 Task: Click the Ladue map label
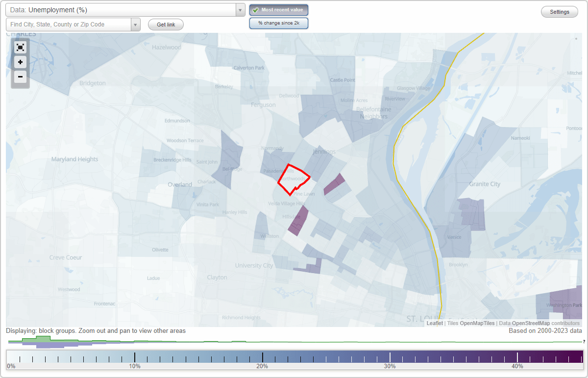tap(153, 278)
